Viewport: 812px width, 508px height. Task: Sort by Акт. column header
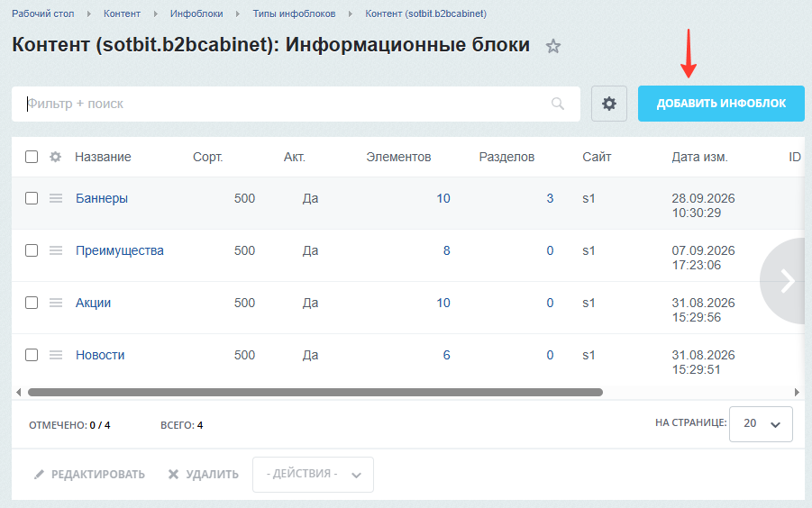tap(294, 157)
